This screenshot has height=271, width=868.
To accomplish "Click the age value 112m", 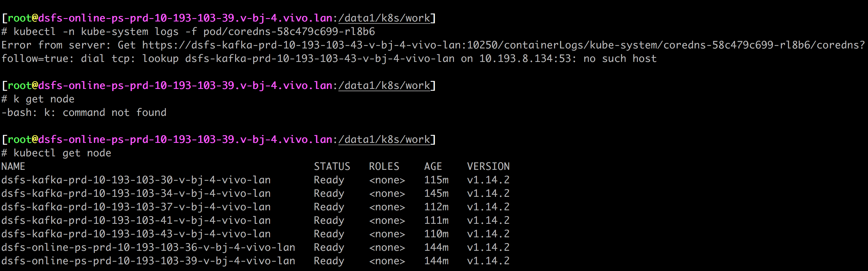I will pos(436,207).
